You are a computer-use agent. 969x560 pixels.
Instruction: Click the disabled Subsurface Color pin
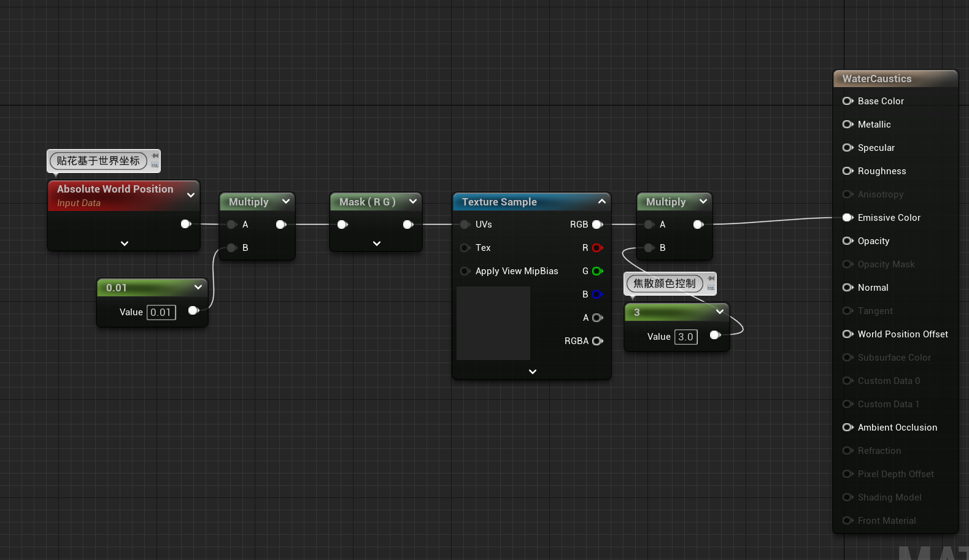click(x=848, y=358)
